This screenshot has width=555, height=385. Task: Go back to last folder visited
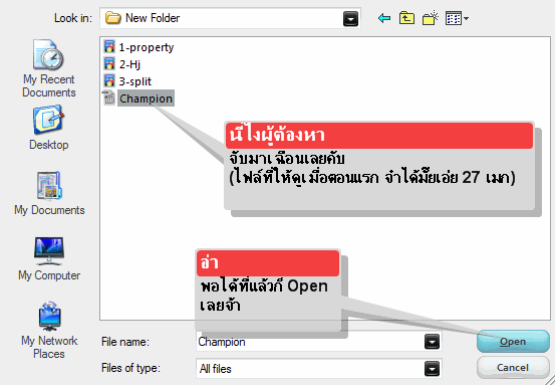[x=384, y=18]
